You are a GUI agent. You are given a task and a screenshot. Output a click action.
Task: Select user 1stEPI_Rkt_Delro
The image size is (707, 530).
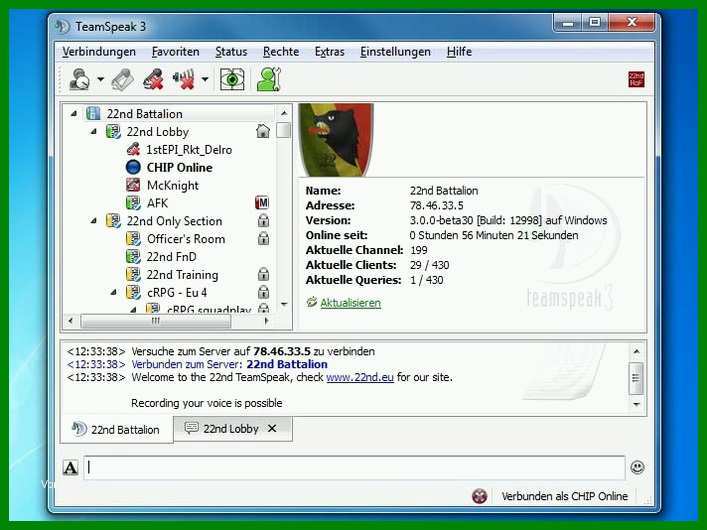[x=189, y=150]
